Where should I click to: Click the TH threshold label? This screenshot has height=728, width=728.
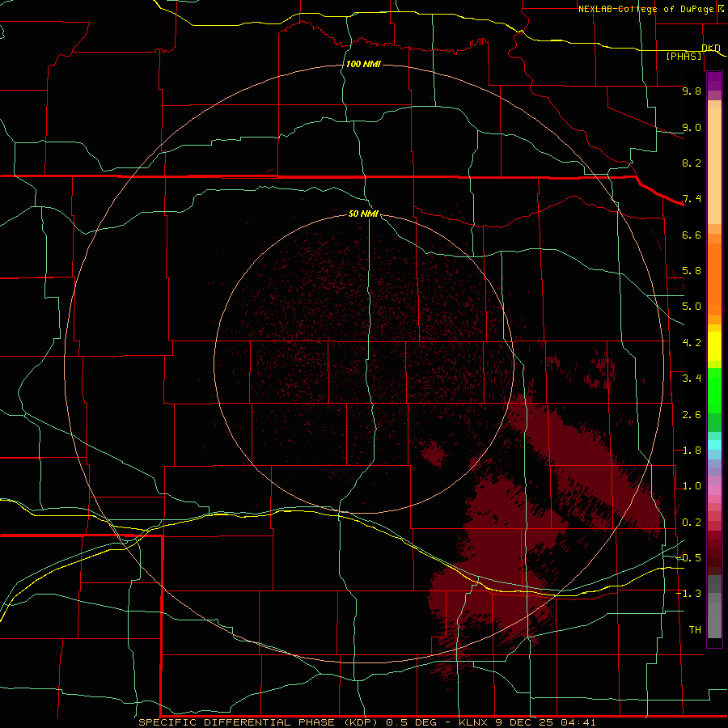(695, 630)
